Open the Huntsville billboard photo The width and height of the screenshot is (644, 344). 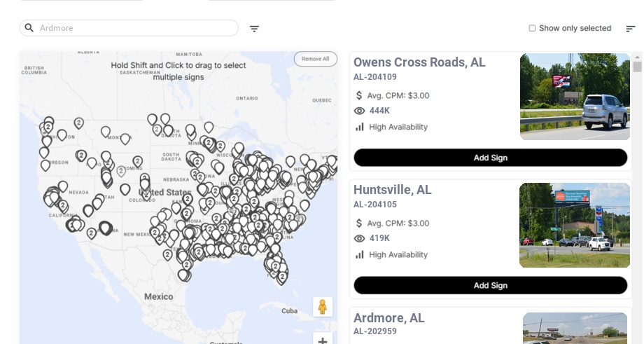tap(575, 225)
